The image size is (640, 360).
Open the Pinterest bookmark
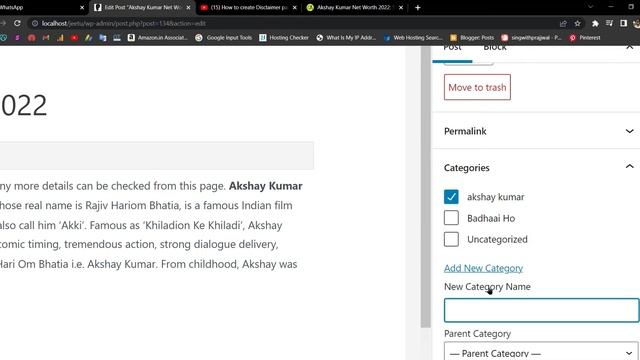tap(585, 38)
